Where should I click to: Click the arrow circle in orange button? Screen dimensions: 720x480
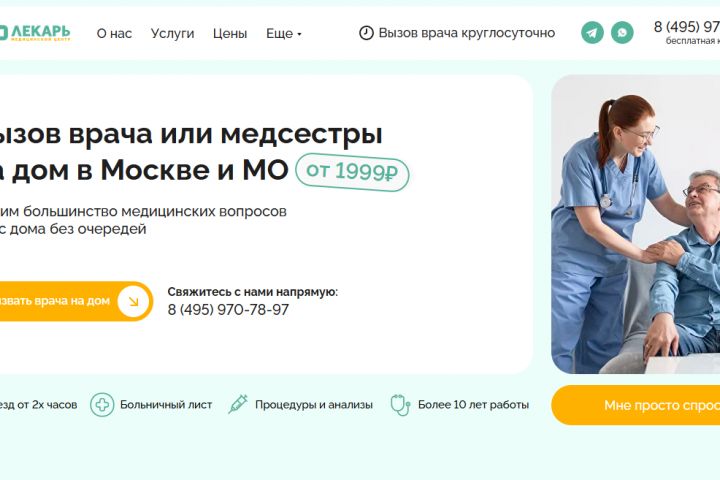(133, 301)
